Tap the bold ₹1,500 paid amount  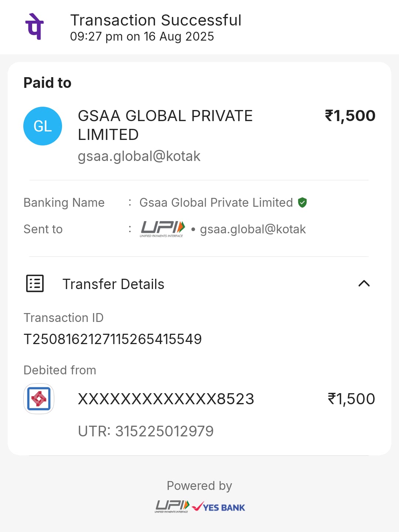pyautogui.click(x=350, y=116)
